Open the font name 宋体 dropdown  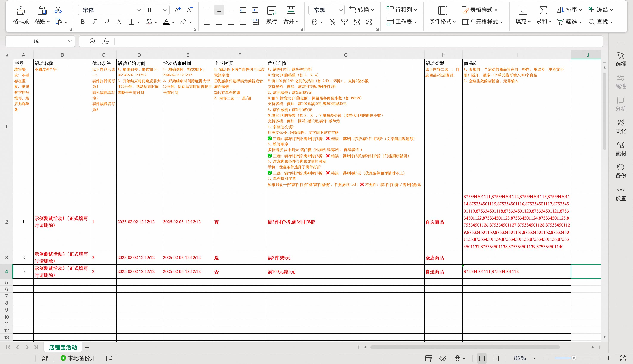[x=139, y=10]
